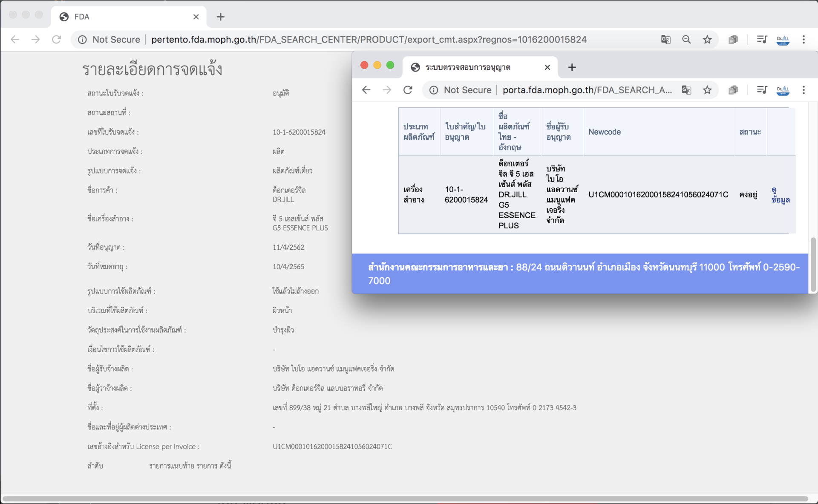
Task: Open Chrome three-dot menu in front window
Action: [804, 90]
